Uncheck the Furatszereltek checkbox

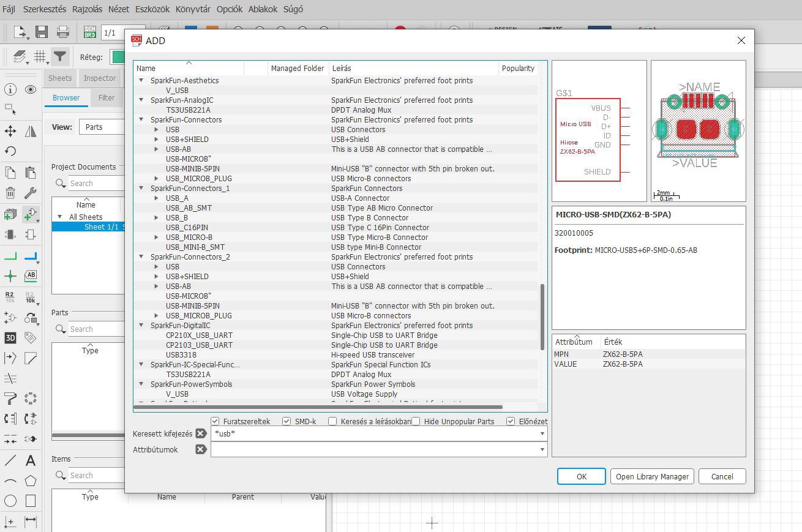[215, 421]
